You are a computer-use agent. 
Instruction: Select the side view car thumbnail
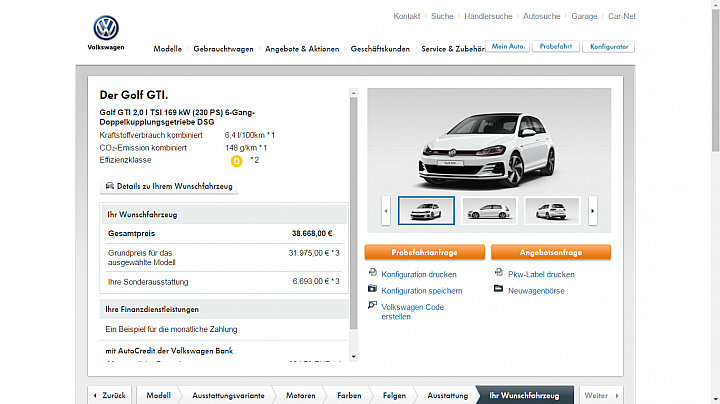tap(489, 211)
